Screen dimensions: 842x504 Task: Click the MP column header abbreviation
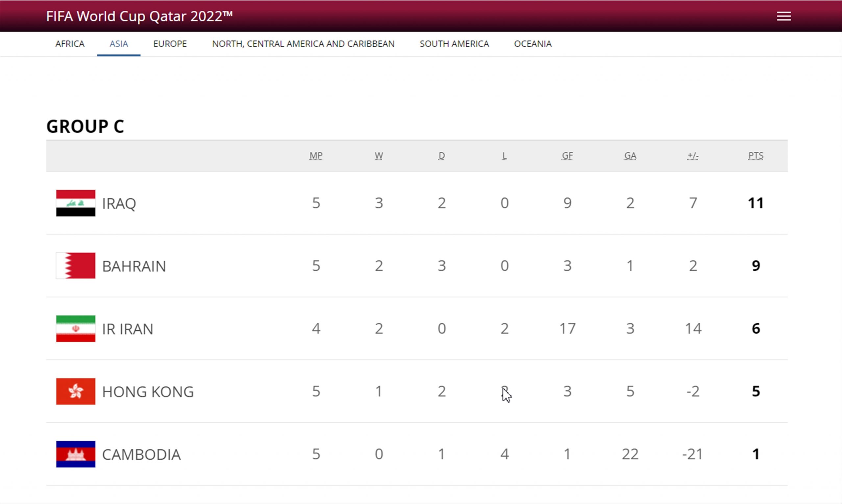tap(316, 156)
